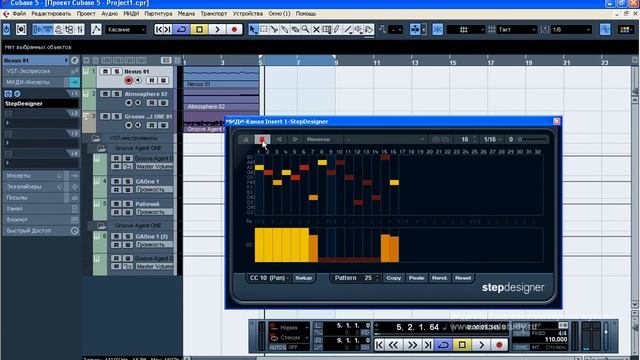Click the Copy pattern button
This screenshot has height=360, width=640.
393,278
